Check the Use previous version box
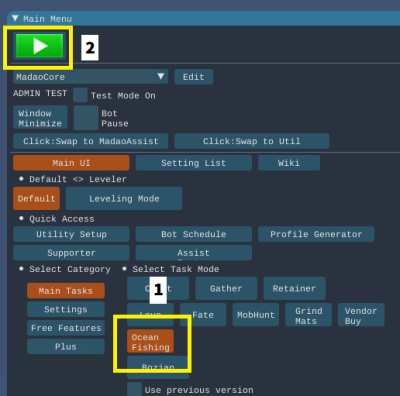Image resolution: width=400 pixels, height=396 pixels. point(134,389)
